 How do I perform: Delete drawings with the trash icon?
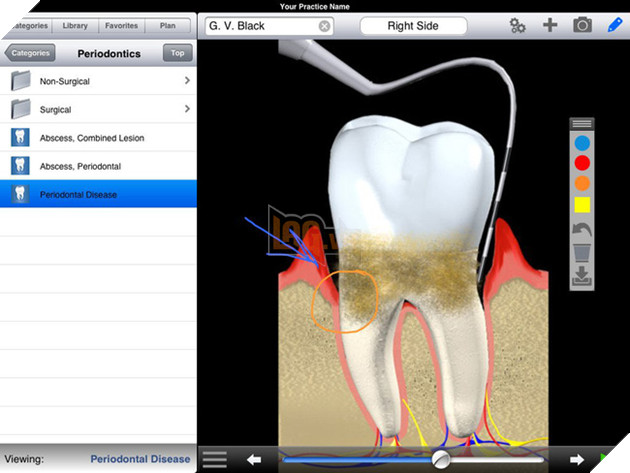coord(582,254)
